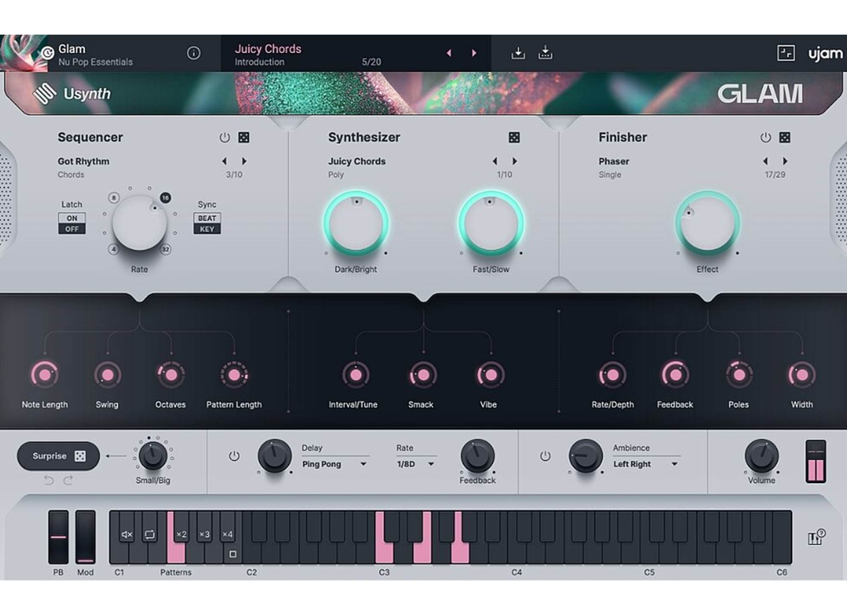Image resolution: width=847 pixels, height=616 pixels.
Task: Open Delay Rate 1/8D dropdown
Action: (415, 464)
